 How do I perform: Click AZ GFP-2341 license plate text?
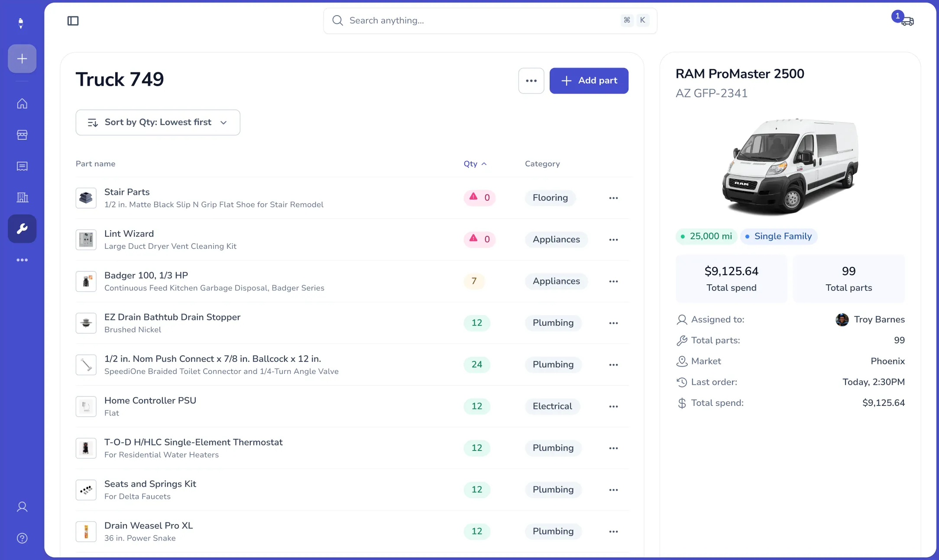712,93
